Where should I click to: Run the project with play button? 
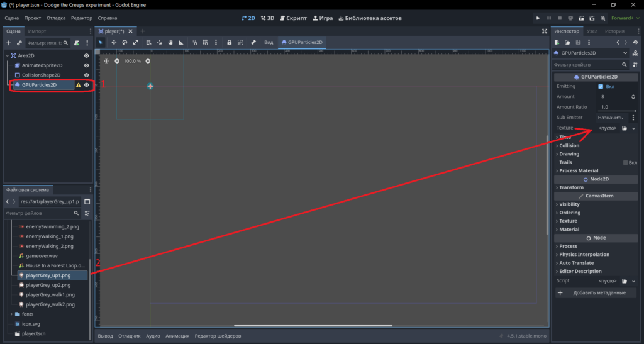(538, 18)
